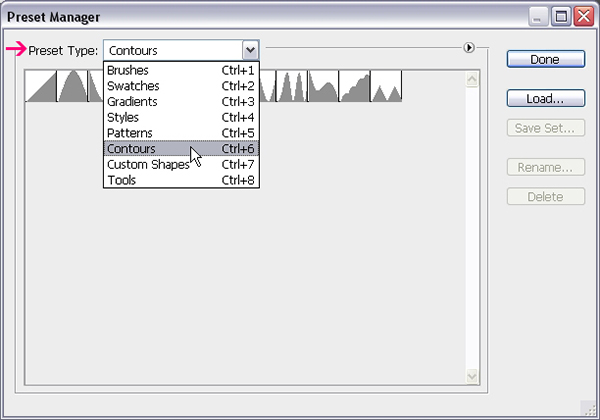Choose Tools from the Preset Type list
Viewport: 600px width, 420px height.
[x=181, y=180]
